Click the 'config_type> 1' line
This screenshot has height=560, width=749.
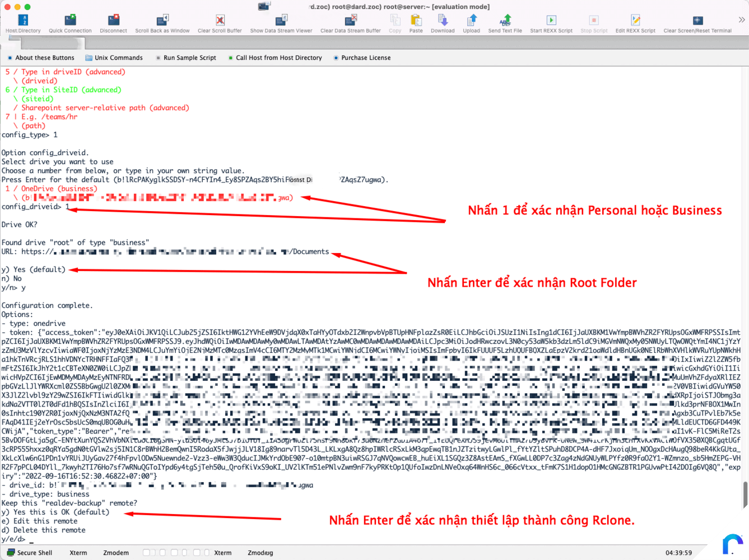click(x=30, y=135)
